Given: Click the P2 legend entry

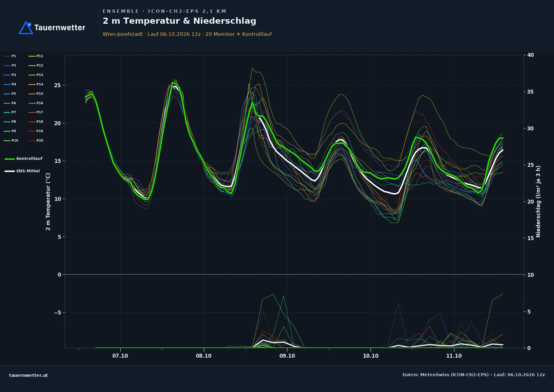Looking at the screenshot, I should (x=10, y=65).
